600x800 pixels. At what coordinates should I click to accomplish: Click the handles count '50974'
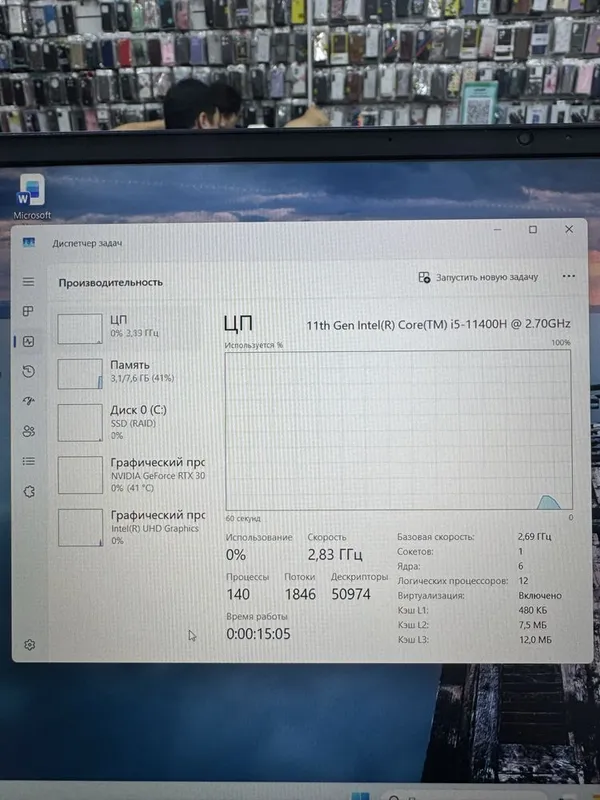tap(351, 594)
